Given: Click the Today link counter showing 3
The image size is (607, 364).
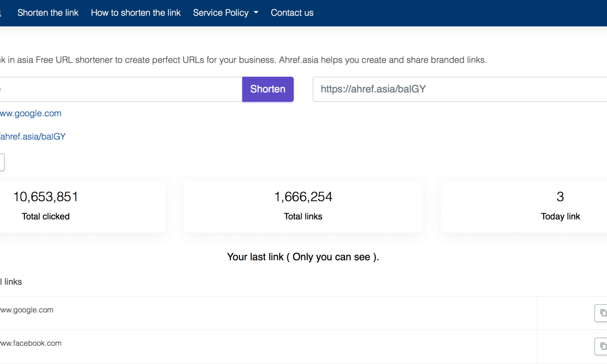Looking at the screenshot, I should (x=560, y=206).
